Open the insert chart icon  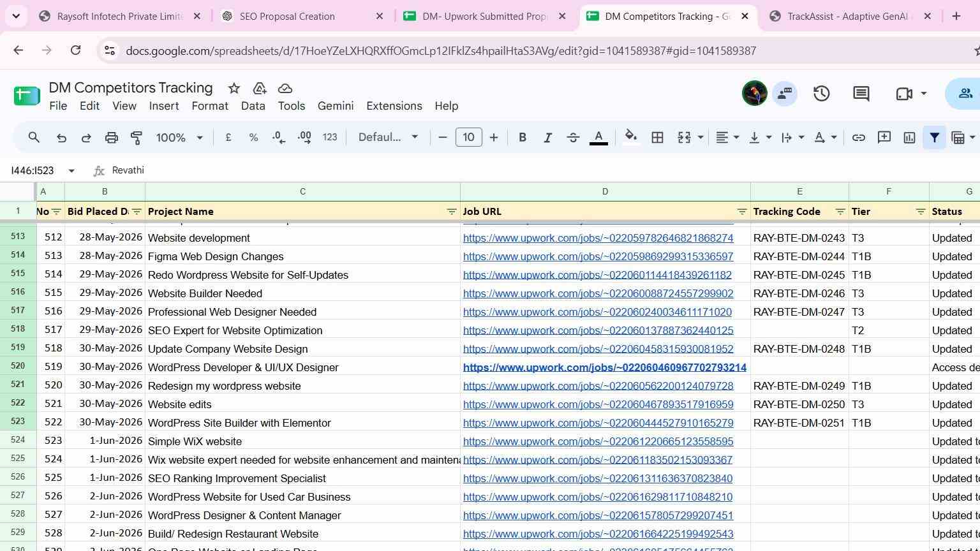click(909, 137)
